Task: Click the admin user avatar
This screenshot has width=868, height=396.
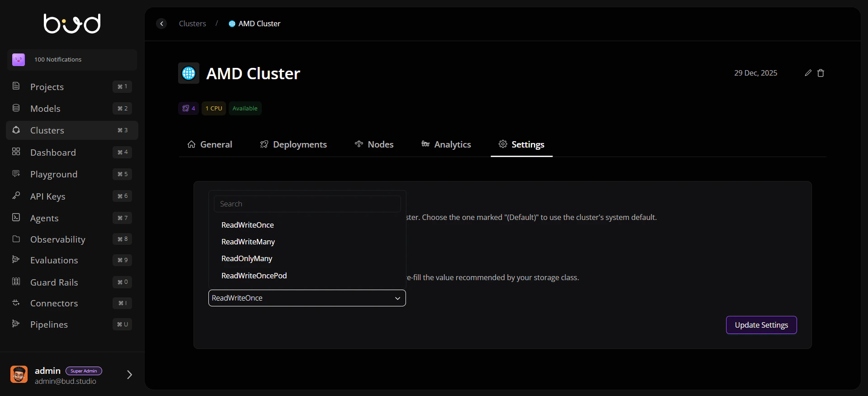Action: click(x=19, y=374)
